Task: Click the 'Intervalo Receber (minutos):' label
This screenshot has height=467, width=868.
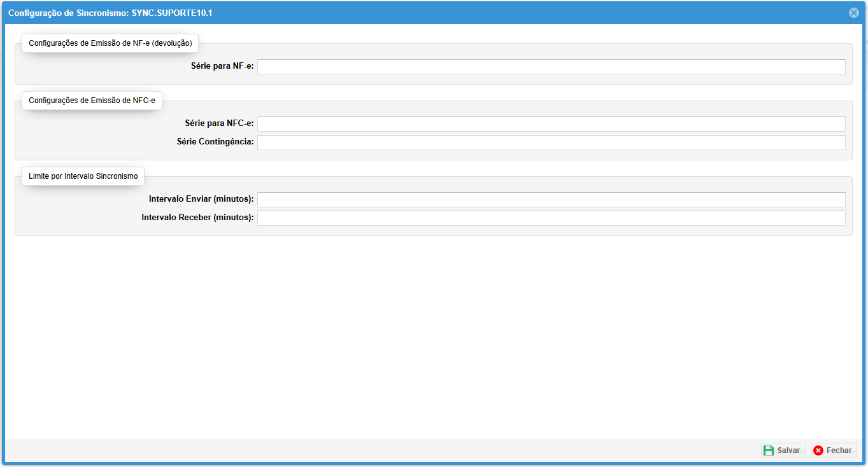Action: 197,218
